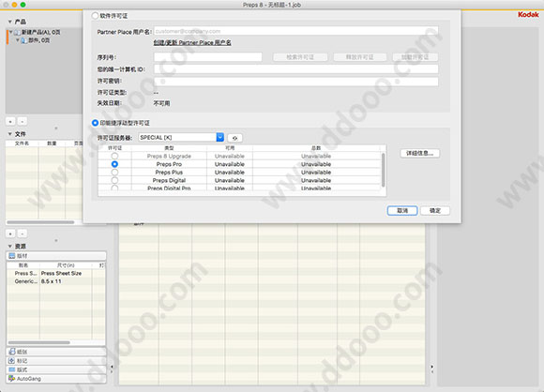544x392 pixels.
Task: Click the plus button under the products tree
Action: pos(10,121)
